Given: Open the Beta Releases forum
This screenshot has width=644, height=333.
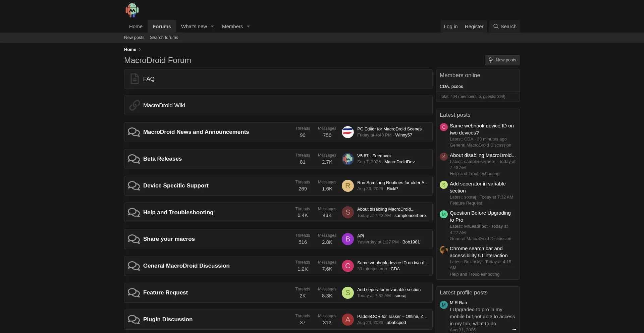Looking at the screenshot, I should (162, 159).
